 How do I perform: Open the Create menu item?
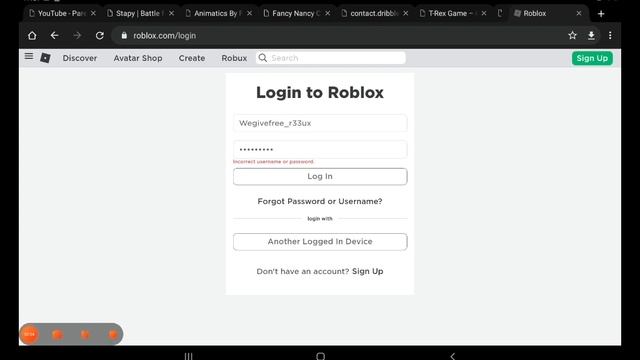192,58
